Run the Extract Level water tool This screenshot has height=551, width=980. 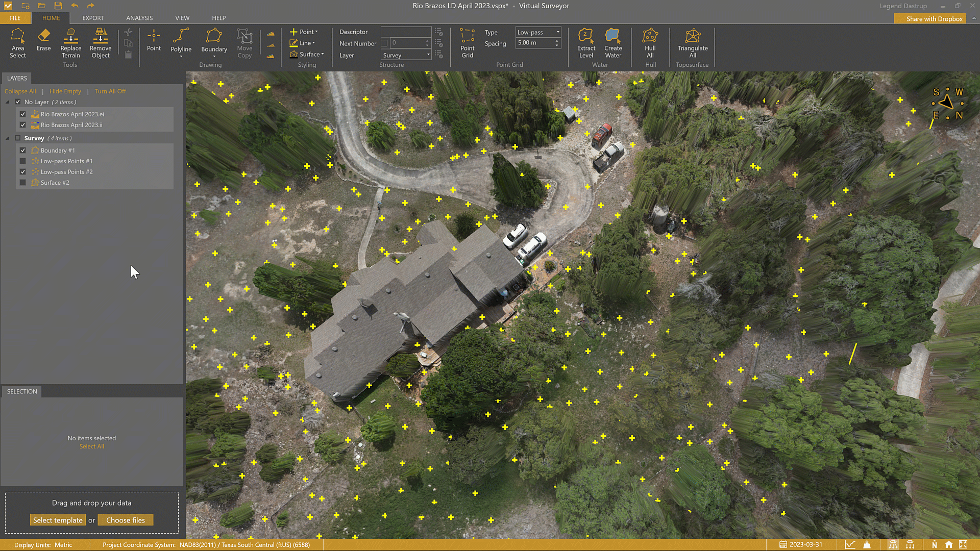tap(586, 43)
